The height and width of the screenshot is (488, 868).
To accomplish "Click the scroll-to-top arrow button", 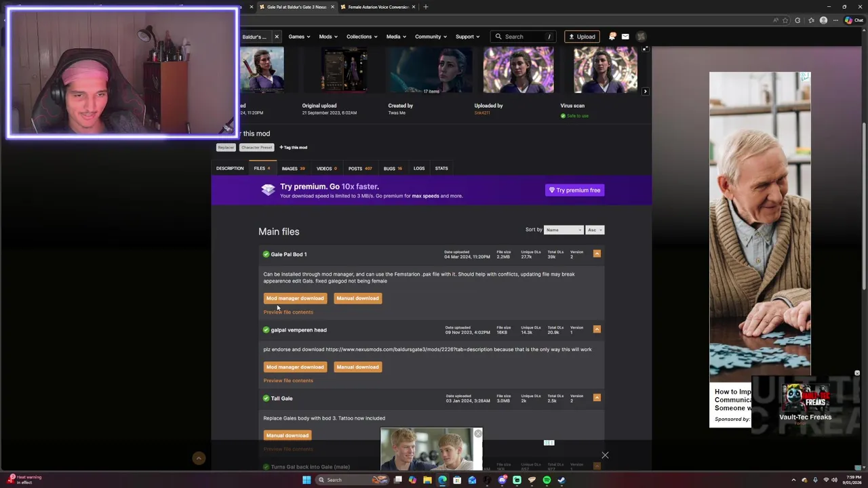I will coord(199,459).
